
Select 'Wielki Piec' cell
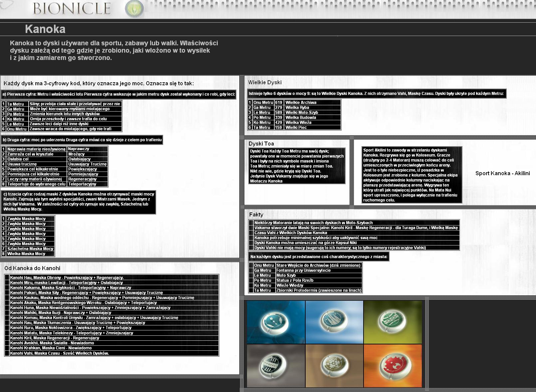coord(312,128)
